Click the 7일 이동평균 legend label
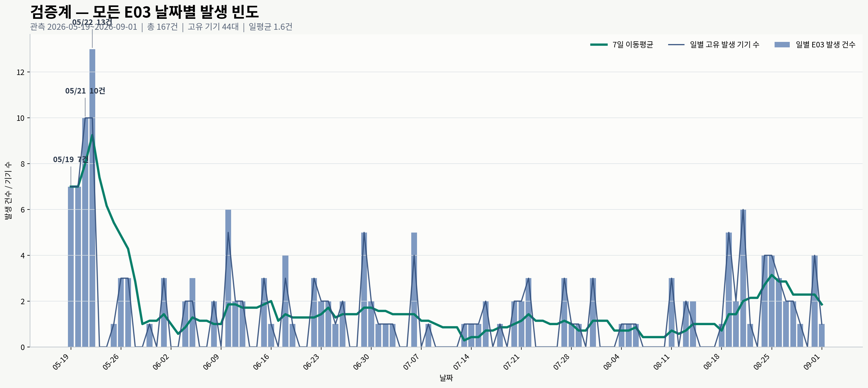Screen dimensions: 868x388 632,45
